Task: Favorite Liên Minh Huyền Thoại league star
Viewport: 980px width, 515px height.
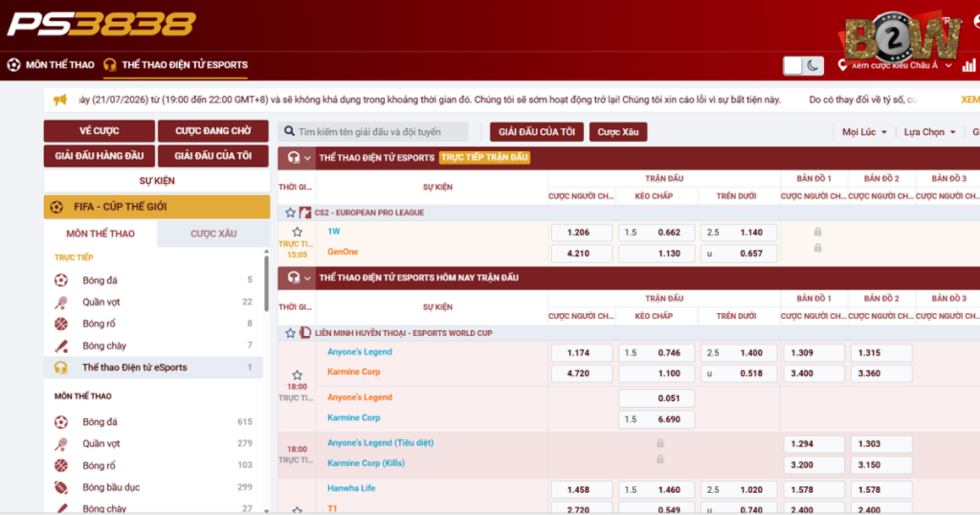Action: click(290, 333)
